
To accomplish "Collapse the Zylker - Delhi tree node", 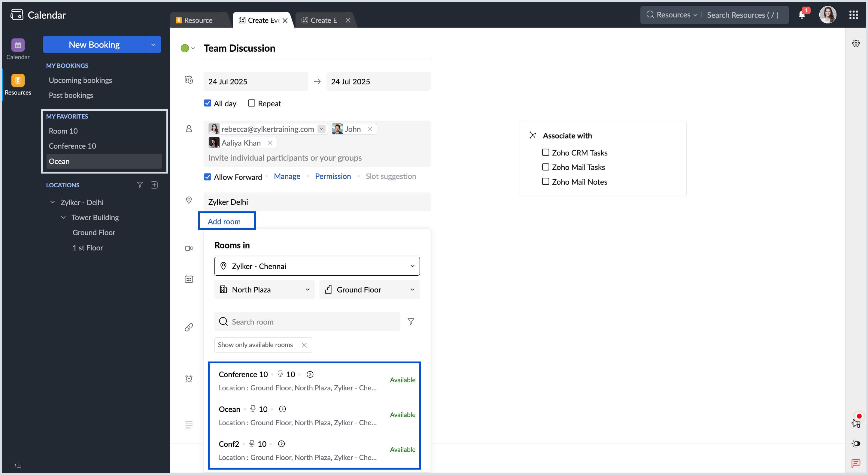I will (x=53, y=202).
